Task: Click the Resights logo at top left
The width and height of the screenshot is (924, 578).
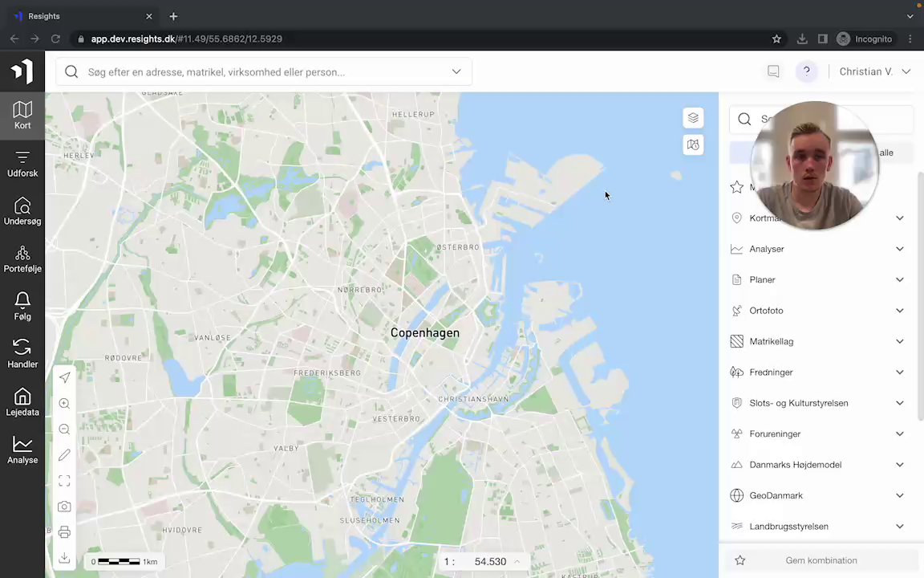Action: [x=22, y=71]
